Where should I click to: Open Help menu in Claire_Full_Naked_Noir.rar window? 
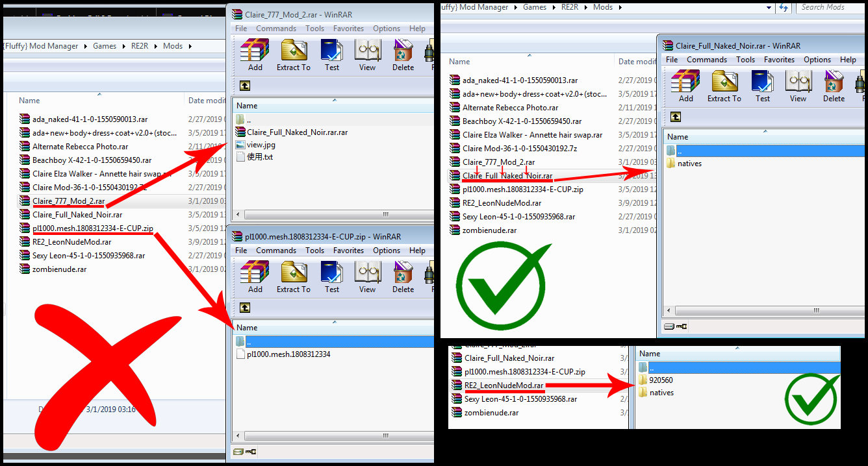[x=848, y=60]
